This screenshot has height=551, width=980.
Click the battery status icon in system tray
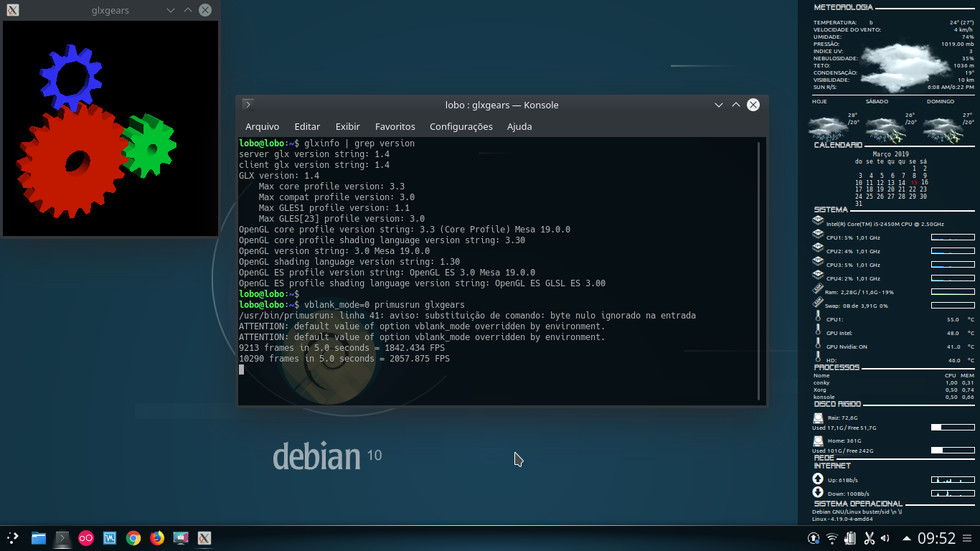850,538
